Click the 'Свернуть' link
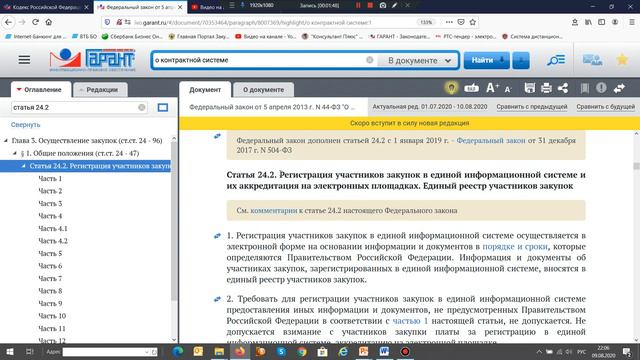The image size is (640, 360). pos(25,124)
